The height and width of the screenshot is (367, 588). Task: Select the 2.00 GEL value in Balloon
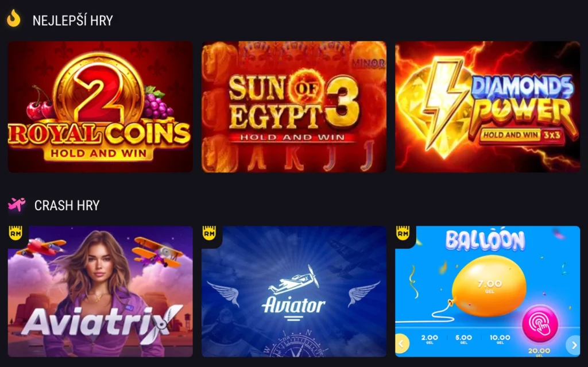pos(430,339)
